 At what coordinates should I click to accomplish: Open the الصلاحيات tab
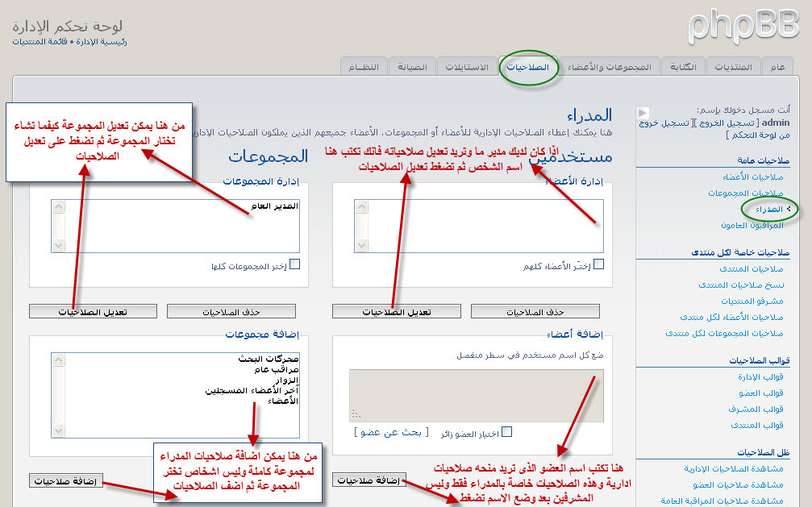[x=527, y=68]
